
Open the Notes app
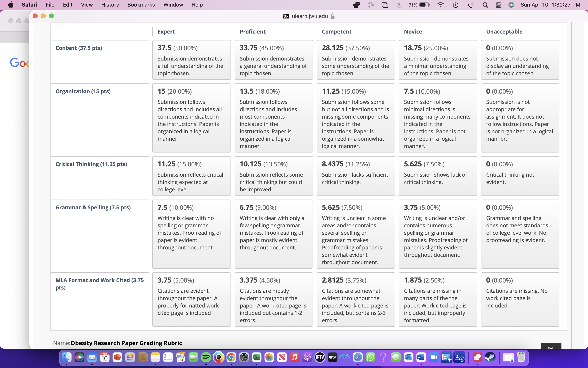tap(155, 357)
